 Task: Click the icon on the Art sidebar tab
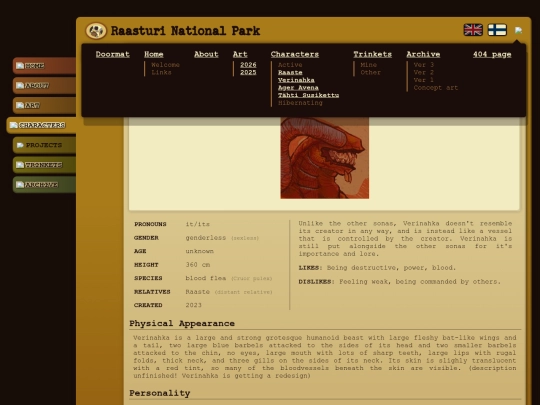coord(20,105)
